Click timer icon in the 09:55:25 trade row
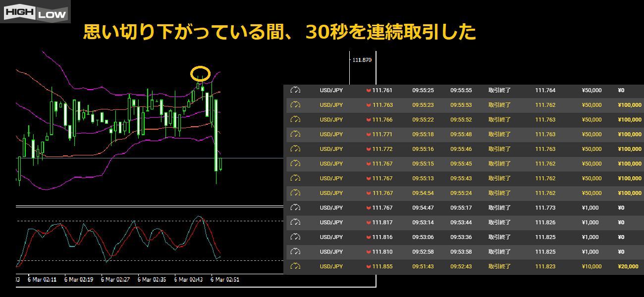The height and width of the screenshot is (297, 644). (296, 91)
